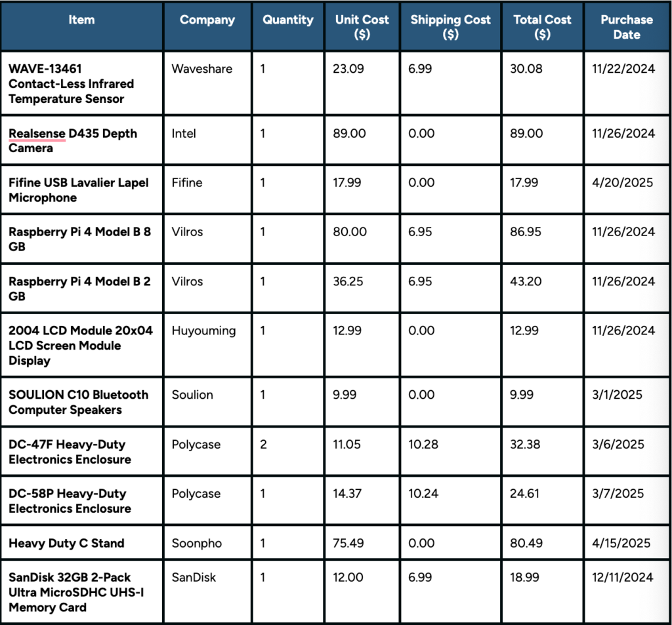
Task: Select the DC-58P Heavy-Duty Electronics Enclosure cell
Action: pyautogui.click(x=81, y=501)
